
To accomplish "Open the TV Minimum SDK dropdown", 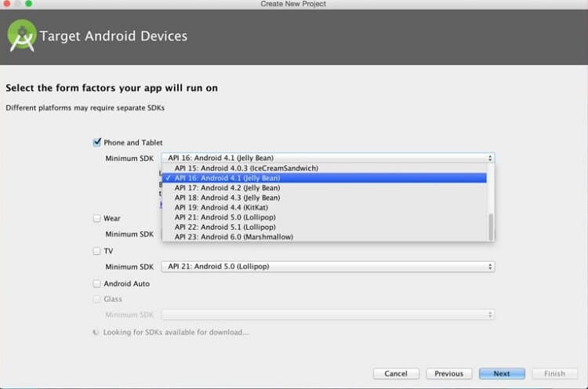I will (x=328, y=267).
